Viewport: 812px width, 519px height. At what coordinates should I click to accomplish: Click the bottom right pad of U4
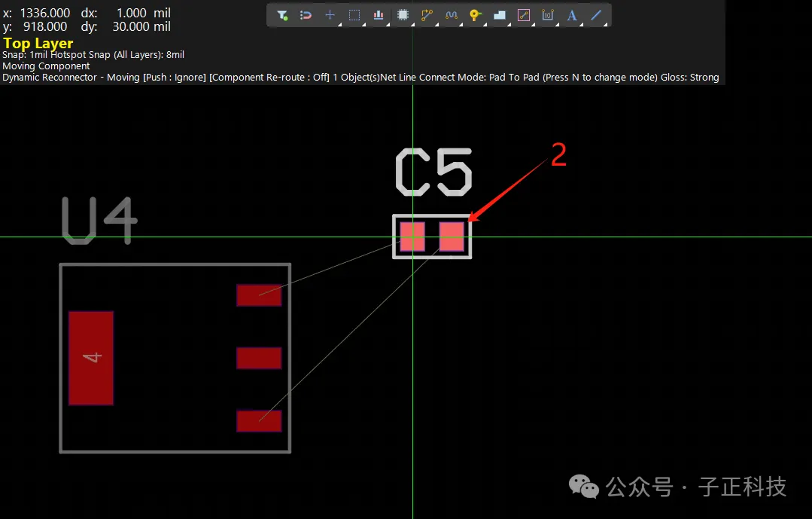point(259,421)
